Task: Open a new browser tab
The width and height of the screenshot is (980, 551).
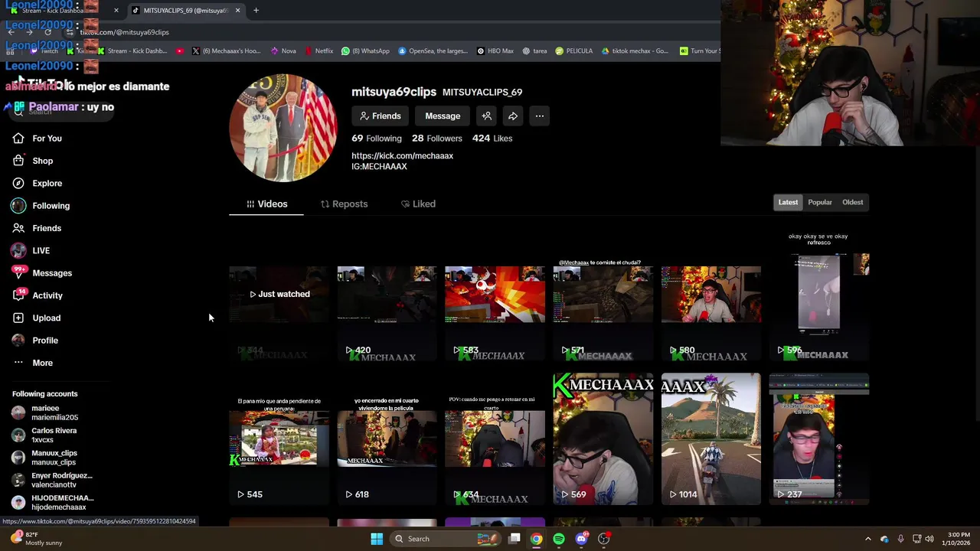Action: click(256, 11)
